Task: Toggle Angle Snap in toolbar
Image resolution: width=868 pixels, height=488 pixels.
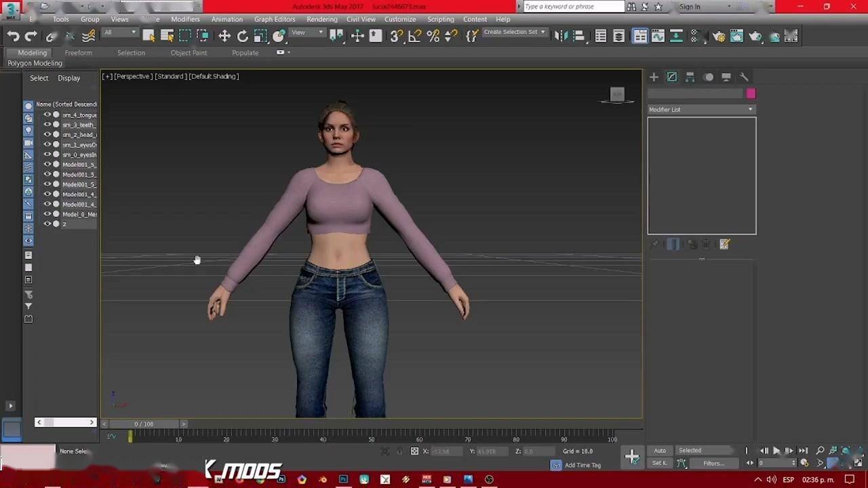Action: point(415,37)
